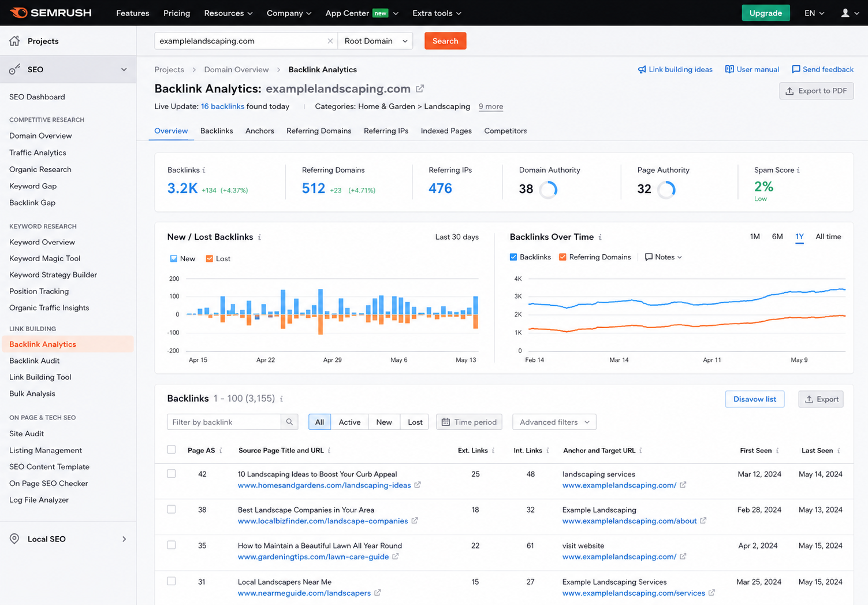The image size is (868, 605).
Task: Open the Root Domain scope dropdown
Action: click(375, 41)
